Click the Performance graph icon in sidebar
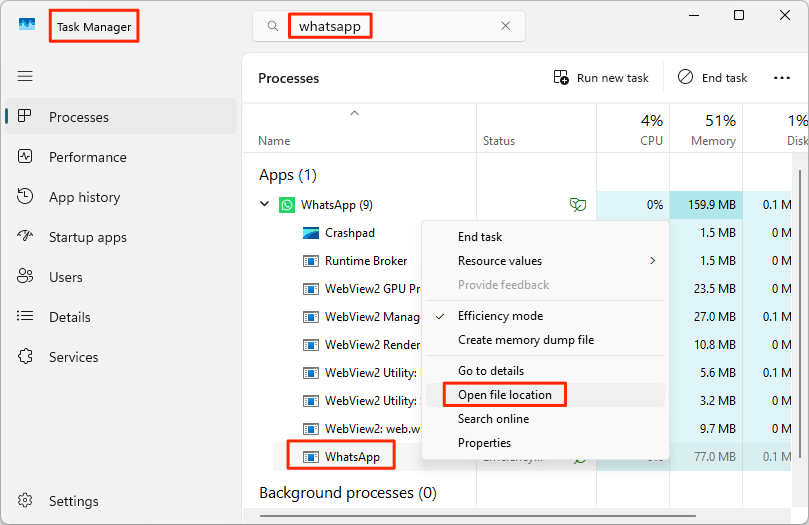Viewport: 809px width, 525px height. click(x=25, y=156)
